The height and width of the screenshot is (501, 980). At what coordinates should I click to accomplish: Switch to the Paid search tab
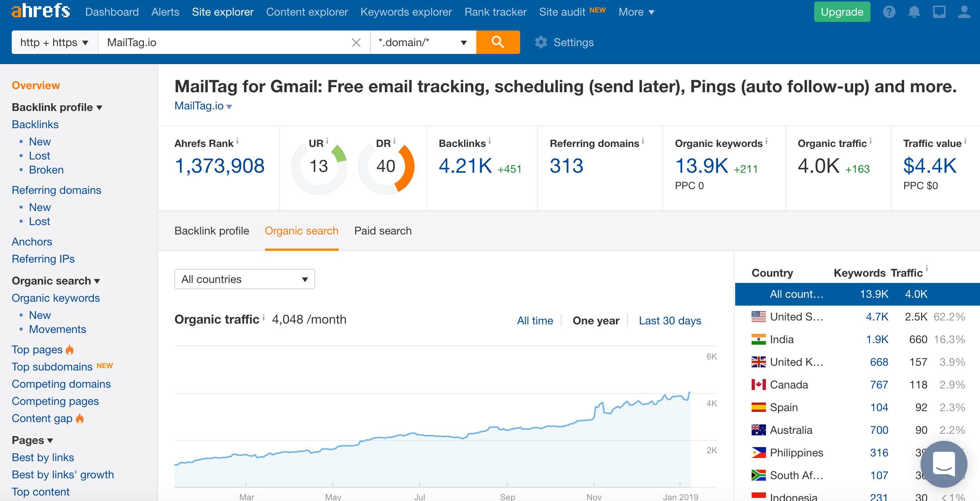coord(383,231)
